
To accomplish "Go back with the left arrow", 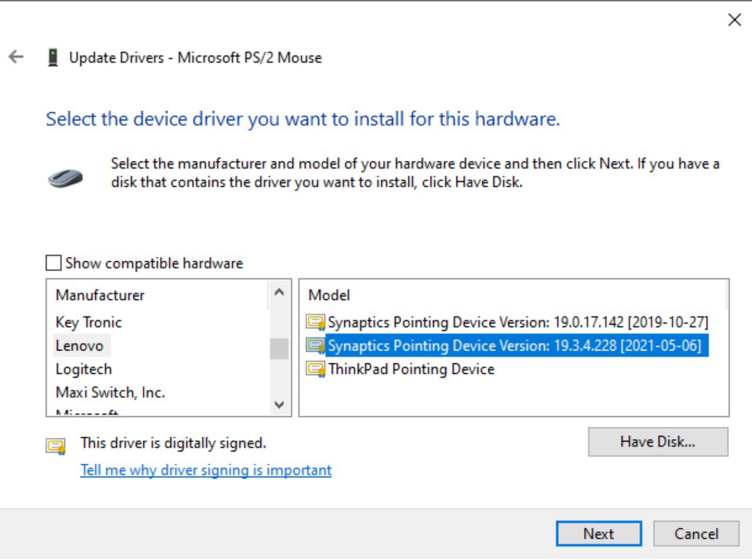I will click(x=16, y=57).
